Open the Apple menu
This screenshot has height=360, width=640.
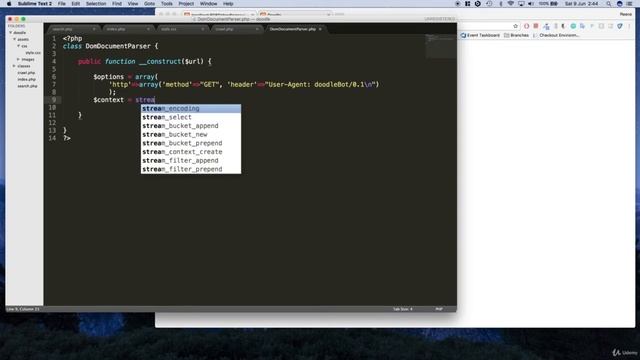pyautogui.click(x=9, y=4)
